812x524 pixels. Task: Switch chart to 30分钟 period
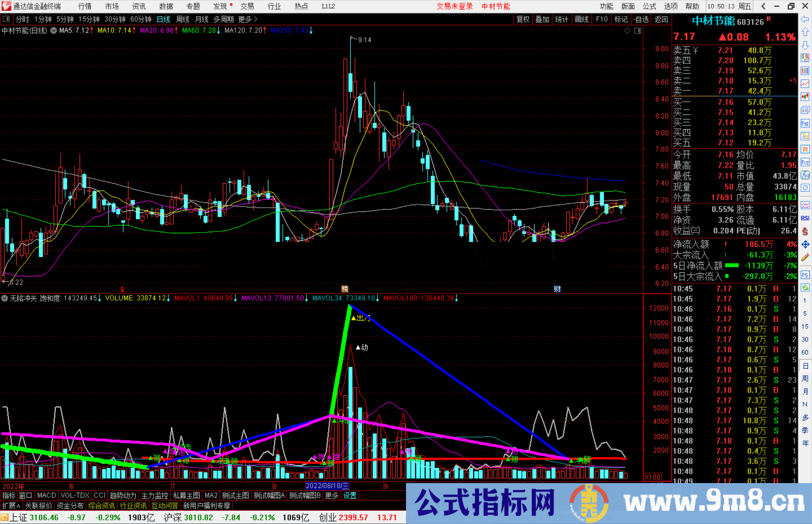click(x=115, y=19)
